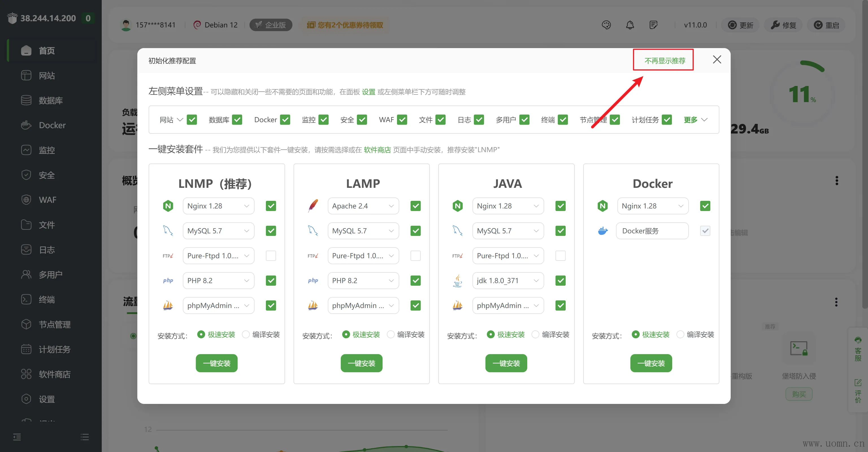Image resolution: width=868 pixels, height=452 pixels.
Task: Click the notes icon in header
Action: pos(653,25)
